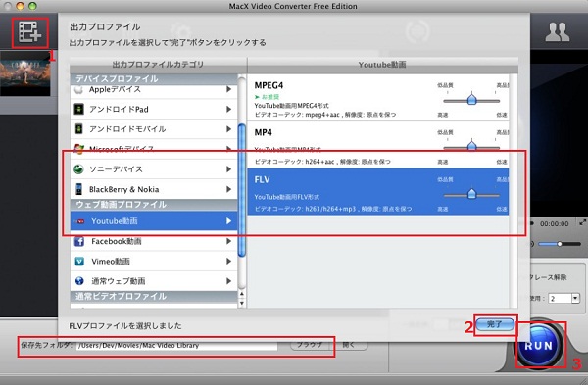Screen dimensions: 588x385
Task: Select the loaded video thumbnail
Action: [x=25, y=73]
